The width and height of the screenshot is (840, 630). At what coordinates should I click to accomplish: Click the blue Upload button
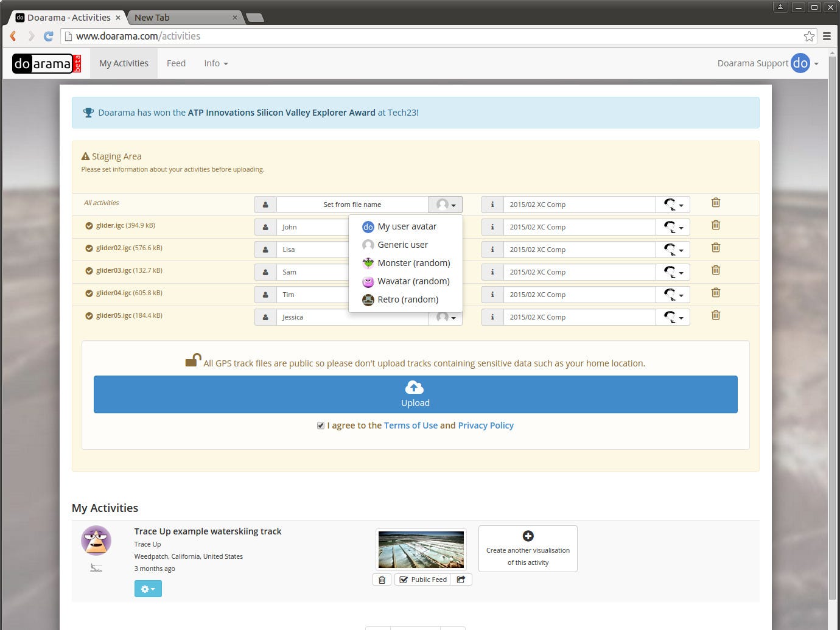pos(416,394)
